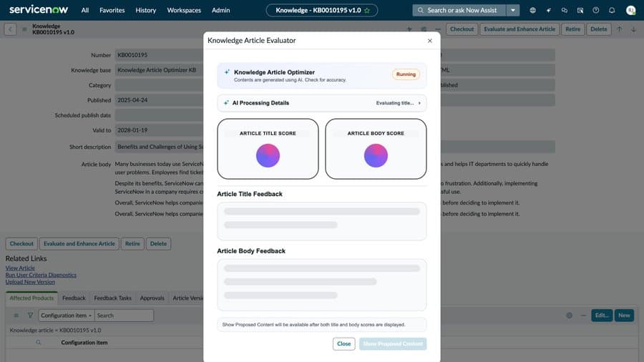Open the Workspaces menu
This screenshot has width=644, height=362.
point(184,10)
